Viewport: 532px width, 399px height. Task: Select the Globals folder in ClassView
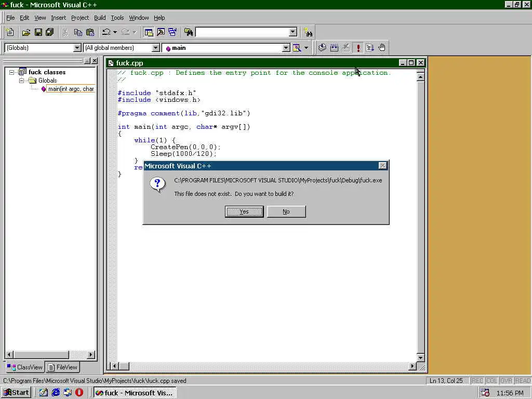(47, 81)
